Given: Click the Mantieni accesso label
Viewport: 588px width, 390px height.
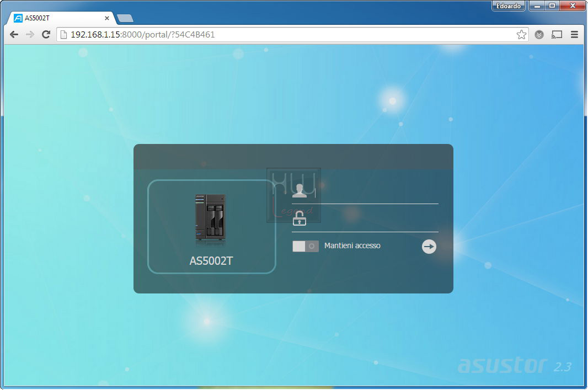Looking at the screenshot, I should (x=352, y=245).
